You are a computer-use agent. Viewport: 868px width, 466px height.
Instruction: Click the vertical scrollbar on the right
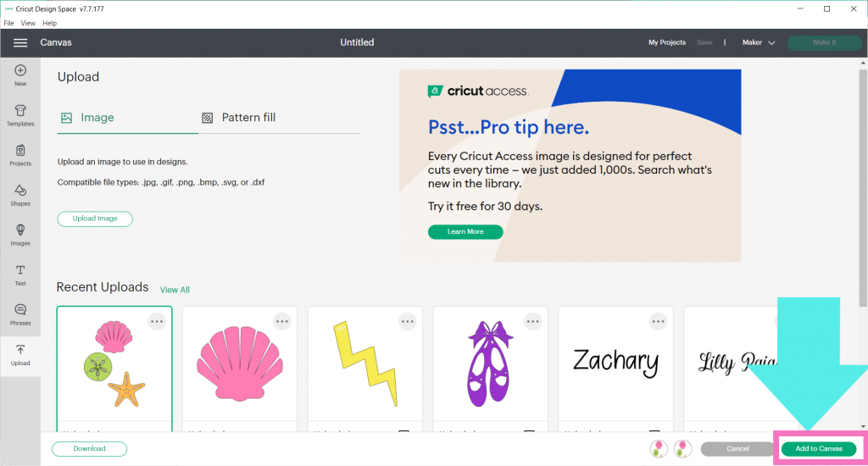tap(863, 188)
